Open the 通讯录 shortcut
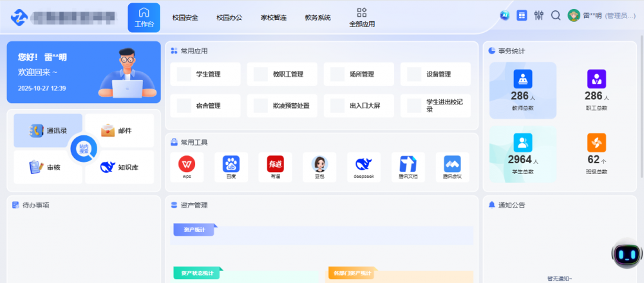The height and width of the screenshot is (283, 644). pyautogui.click(x=48, y=131)
